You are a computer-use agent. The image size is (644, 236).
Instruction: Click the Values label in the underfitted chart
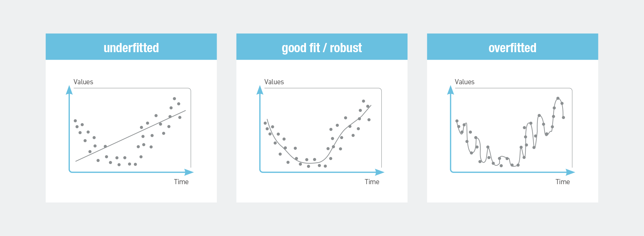(x=83, y=82)
